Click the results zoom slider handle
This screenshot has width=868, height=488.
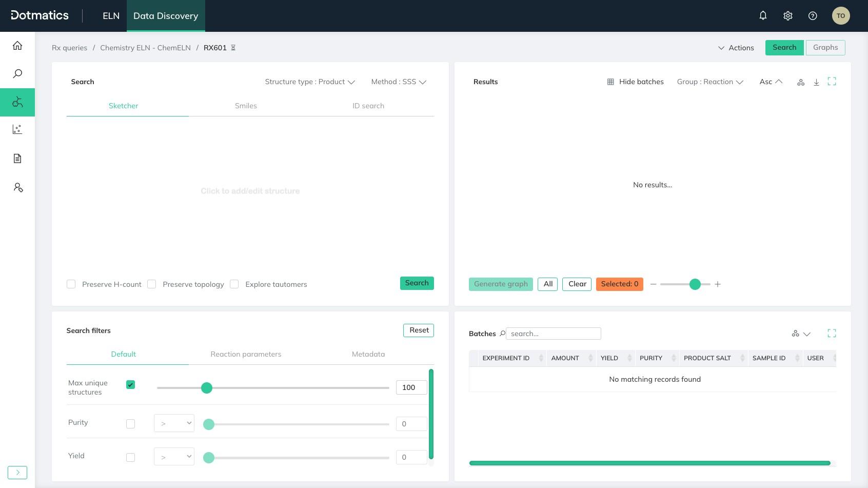(695, 284)
